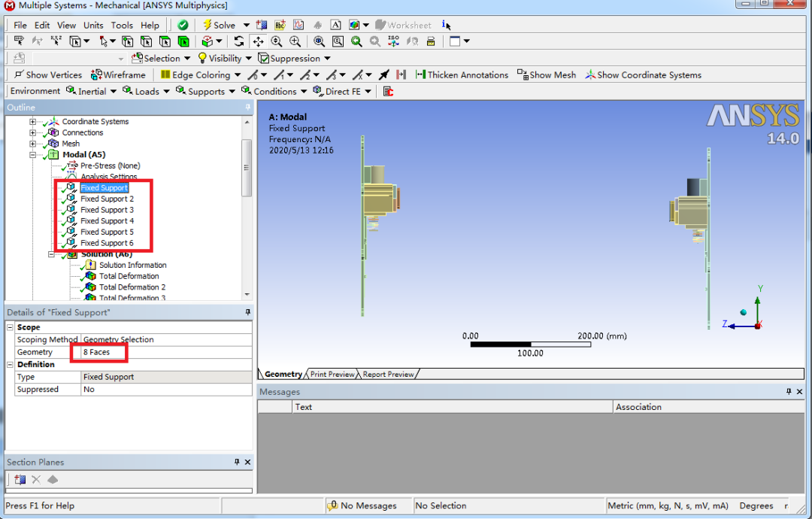
Task: Activate the Pan tool
Action: [x=258, y=41]
